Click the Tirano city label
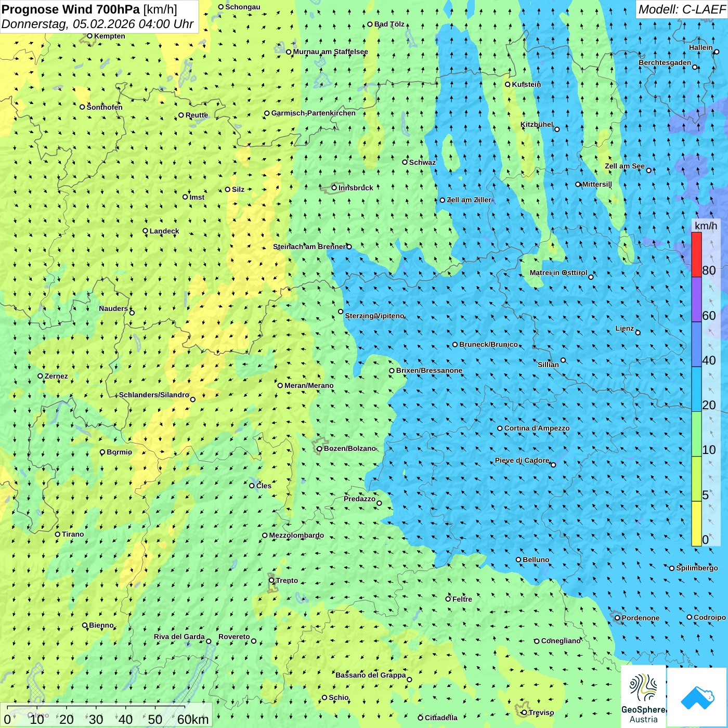 pyautogui.click(x=73, y=534)
